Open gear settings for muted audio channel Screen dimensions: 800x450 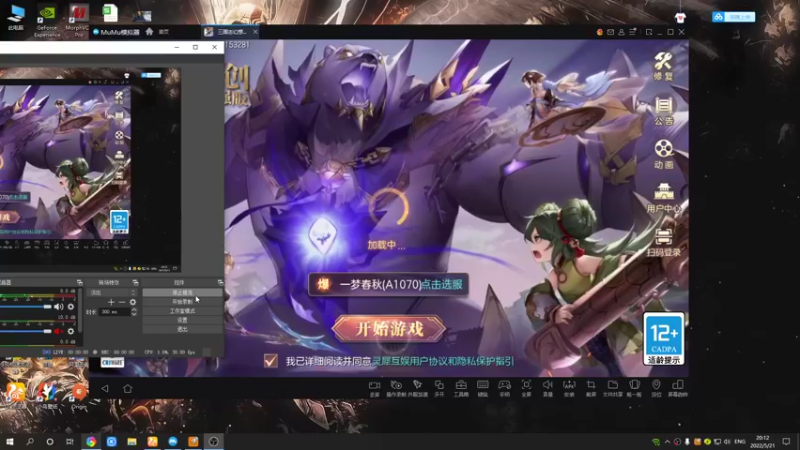71,331
